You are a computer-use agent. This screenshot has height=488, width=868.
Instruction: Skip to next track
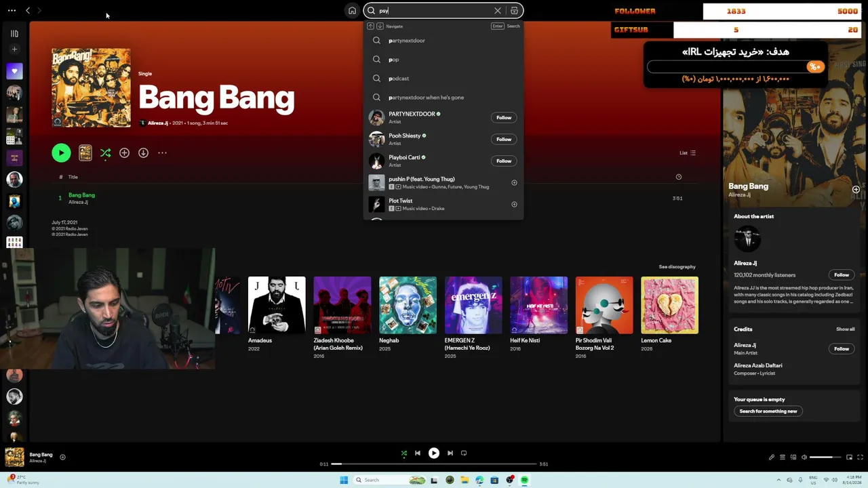pyautogui.click(x=450, y=453)
